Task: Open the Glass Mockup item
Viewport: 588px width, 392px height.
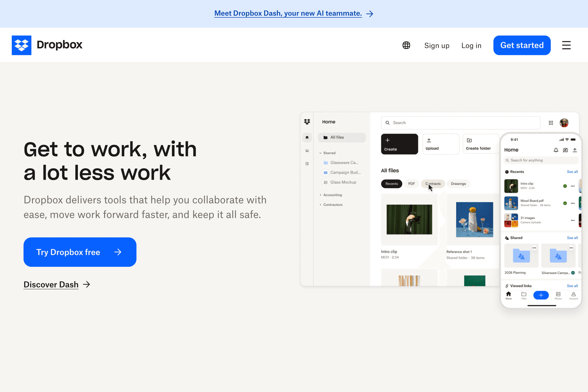Action: (340, 182)
